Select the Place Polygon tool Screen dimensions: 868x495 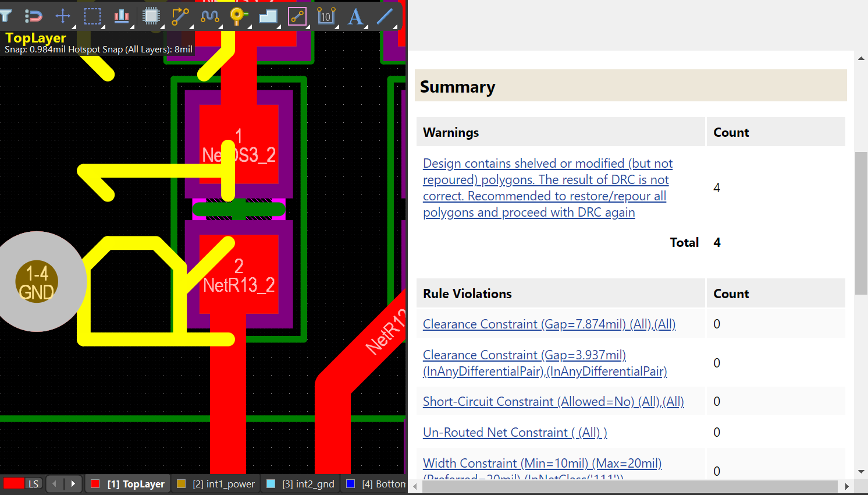[268, 16]
